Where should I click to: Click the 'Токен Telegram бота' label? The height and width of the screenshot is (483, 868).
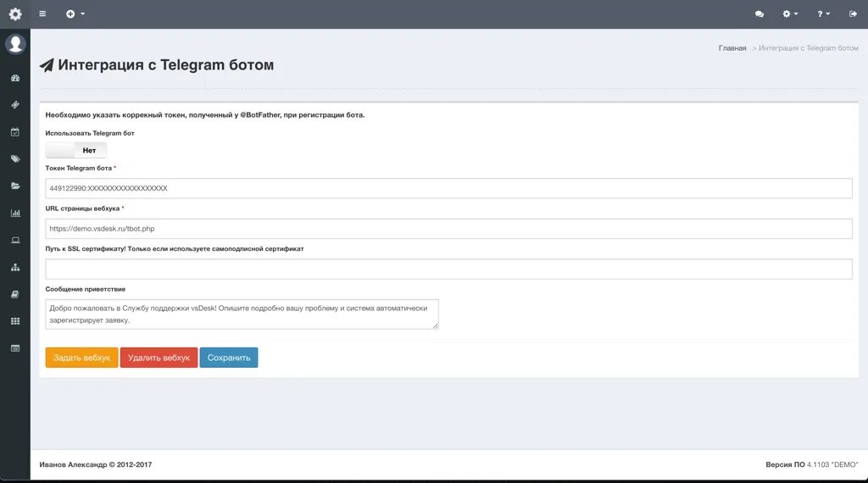click(x=79, y=168)
